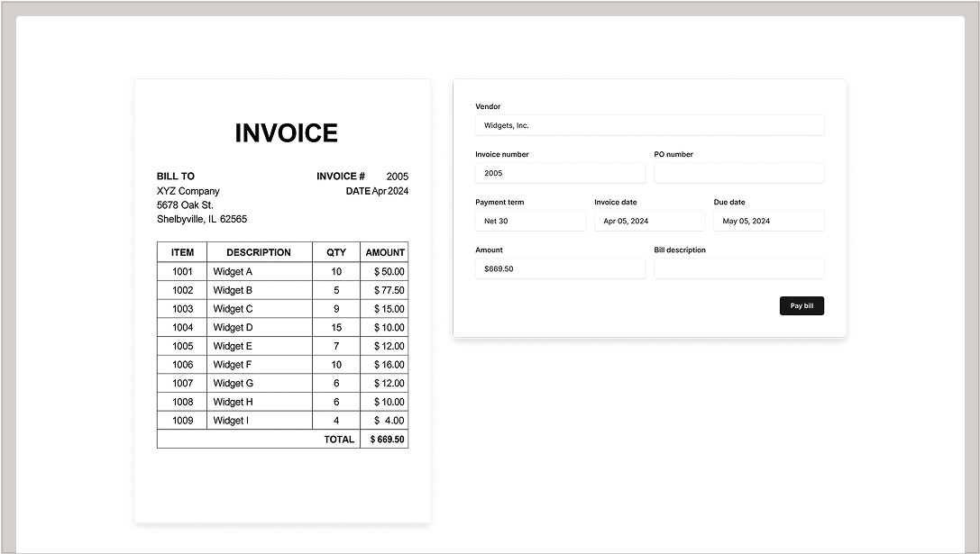The width and height of the screenshot is (980, 554).
Task: Click the total amount $669.50 on invoice
Action: point(387,440)
